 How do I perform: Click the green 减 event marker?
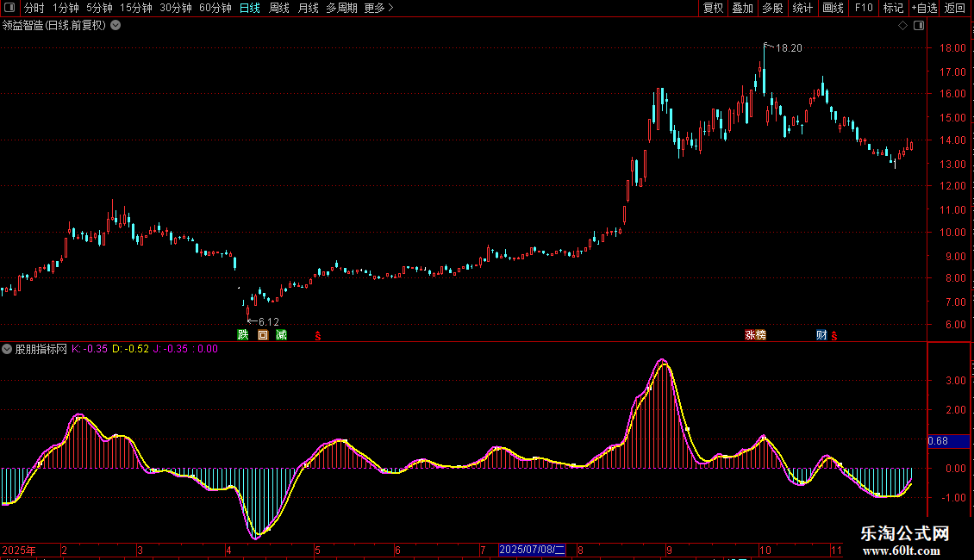point(282,335)
